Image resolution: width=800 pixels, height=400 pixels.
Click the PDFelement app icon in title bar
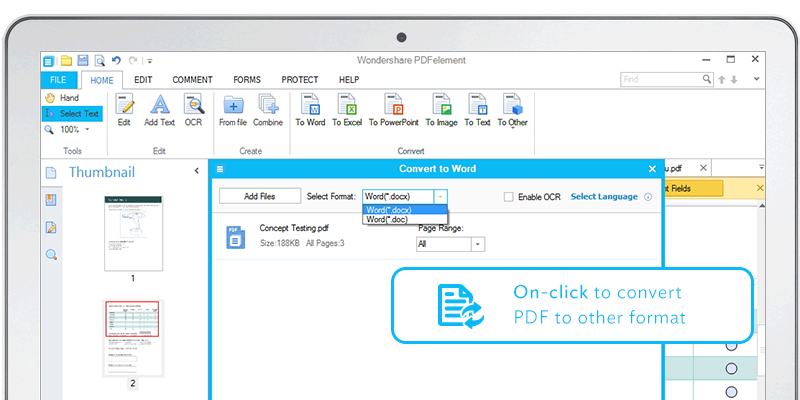[48, 61]
